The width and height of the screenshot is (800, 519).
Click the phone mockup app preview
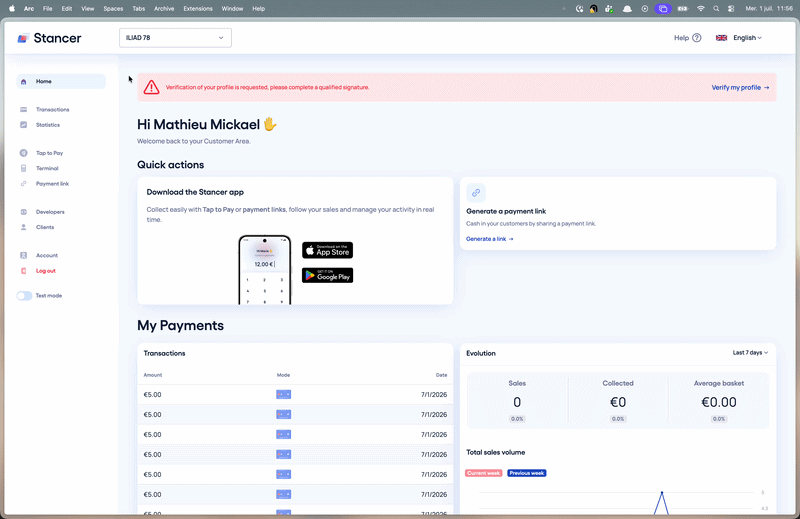click(265, 270)
